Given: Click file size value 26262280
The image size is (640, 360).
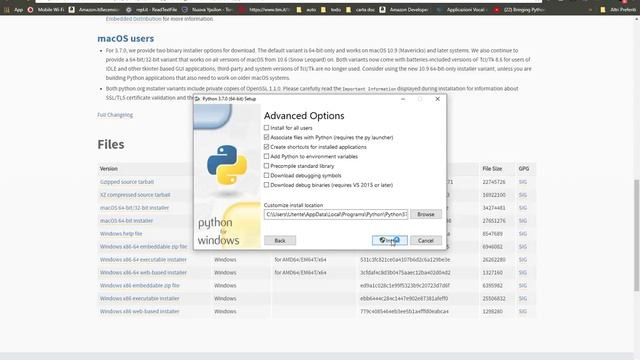Looking at the screenshot, I should coord(494,260).
